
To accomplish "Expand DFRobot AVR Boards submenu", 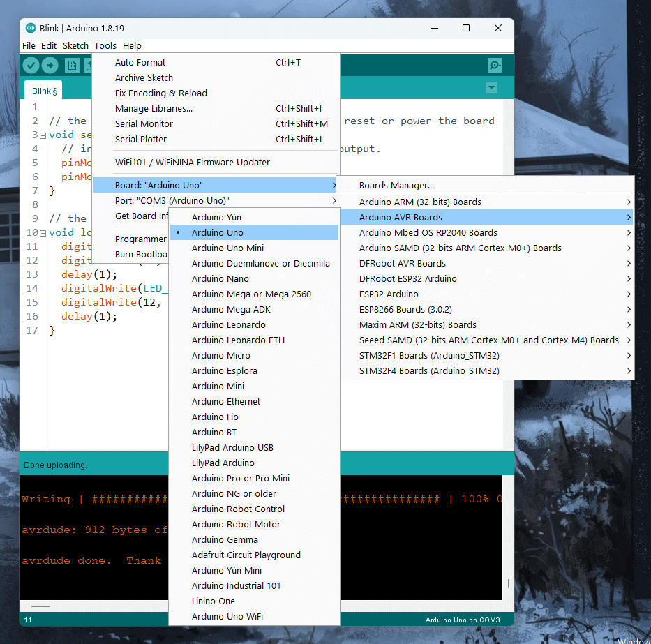I will 486,263.
